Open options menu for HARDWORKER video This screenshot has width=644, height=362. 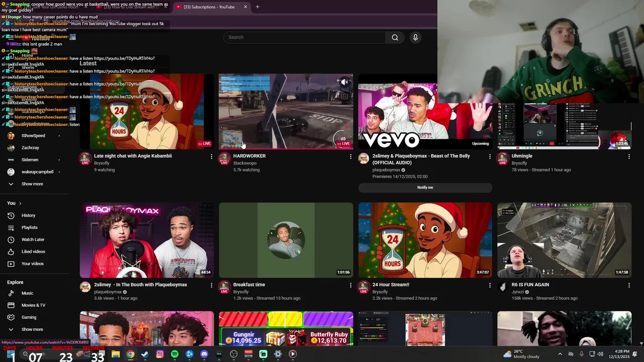pos(351,157)
